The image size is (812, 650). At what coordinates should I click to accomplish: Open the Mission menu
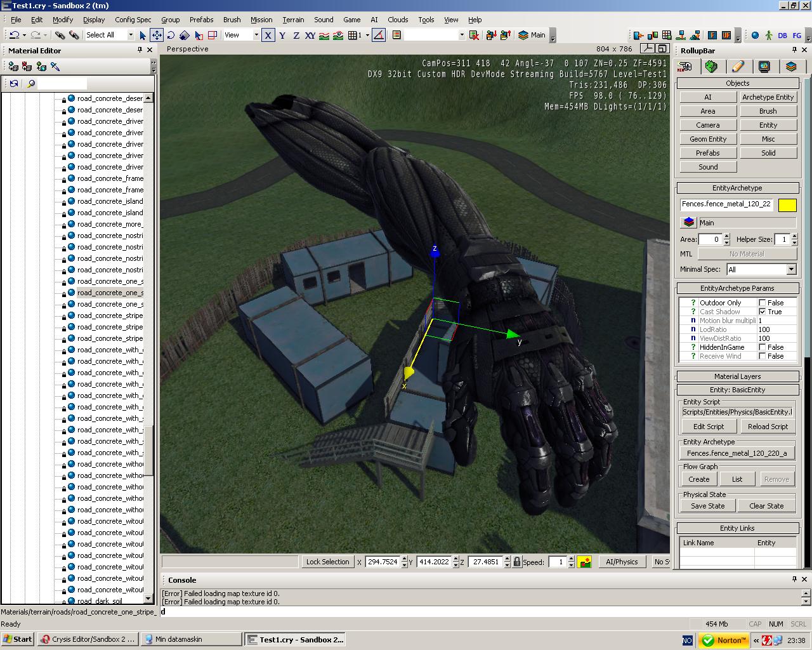(x=261, y=20)
